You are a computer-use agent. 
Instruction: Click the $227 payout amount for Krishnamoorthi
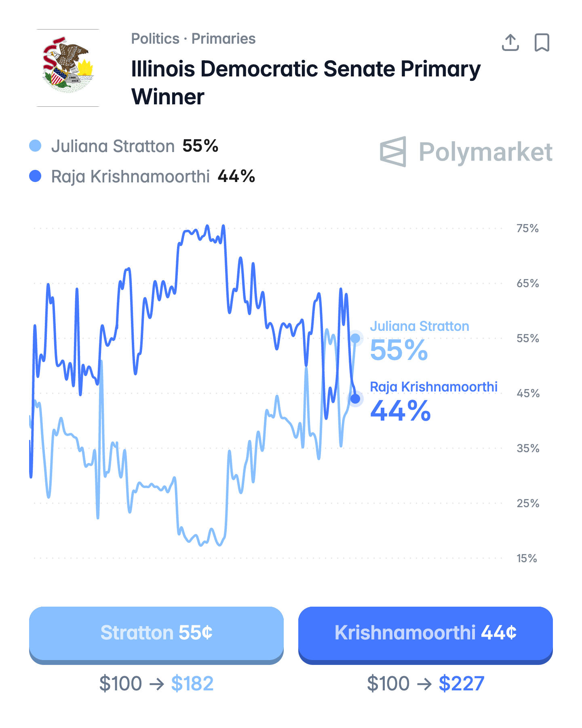click(x=461, y=684)
